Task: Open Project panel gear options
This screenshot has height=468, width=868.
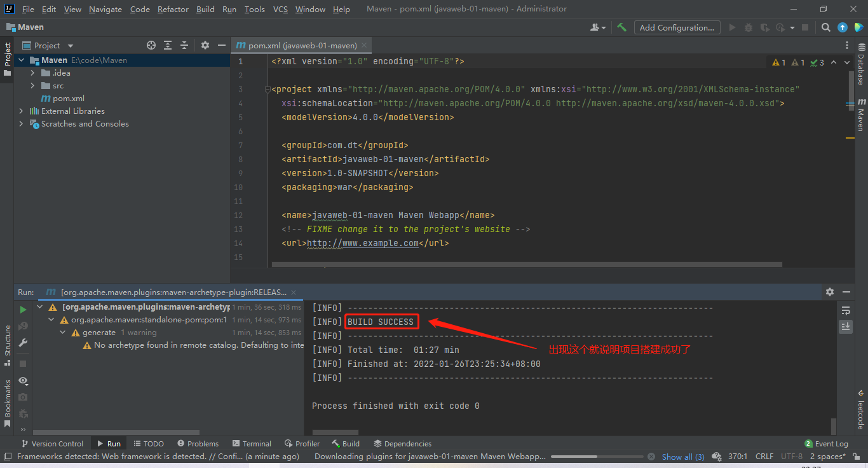Action: click(205, 45)
